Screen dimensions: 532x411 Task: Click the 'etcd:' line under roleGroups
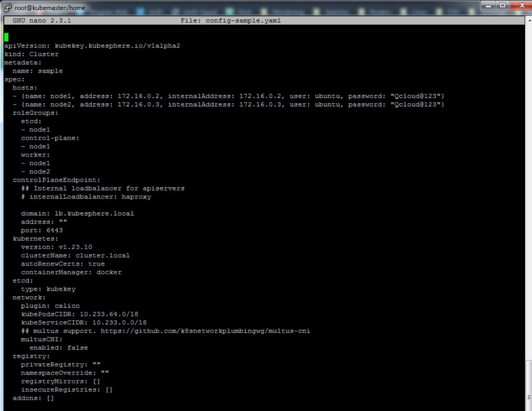31,121
